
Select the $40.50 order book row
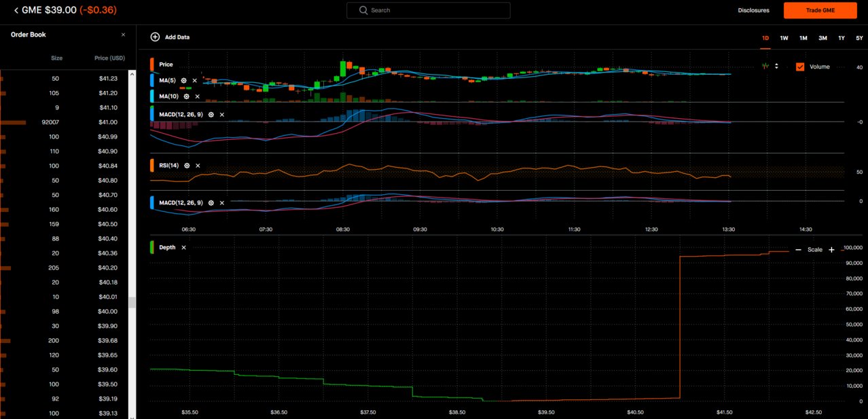64,224
